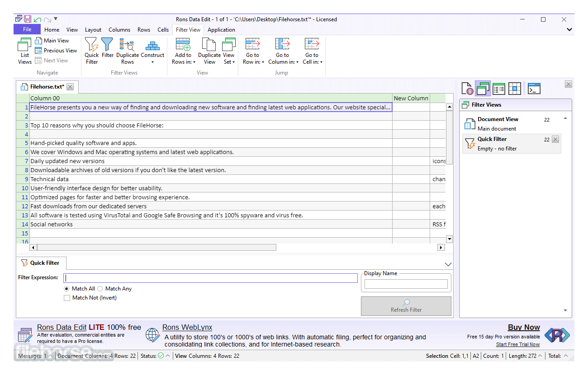Click the Rons WebLynx globe icon
588x375 pixels.
click(x=153, y=335)
